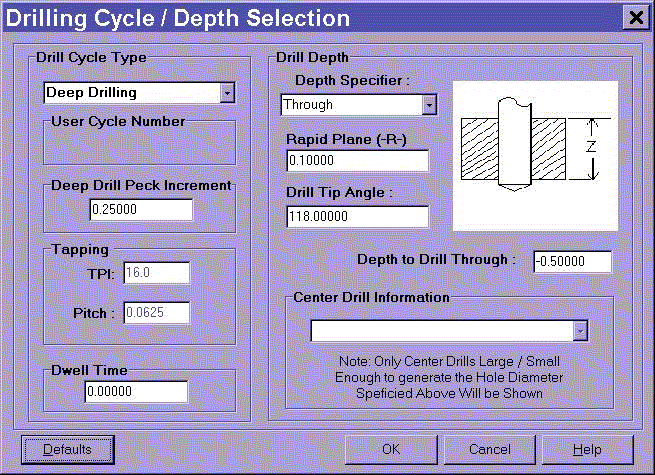This screenshot has height=475, width=655.
Task: Click the Deep Drilling combo box text
Action: [x=91, y=92]
